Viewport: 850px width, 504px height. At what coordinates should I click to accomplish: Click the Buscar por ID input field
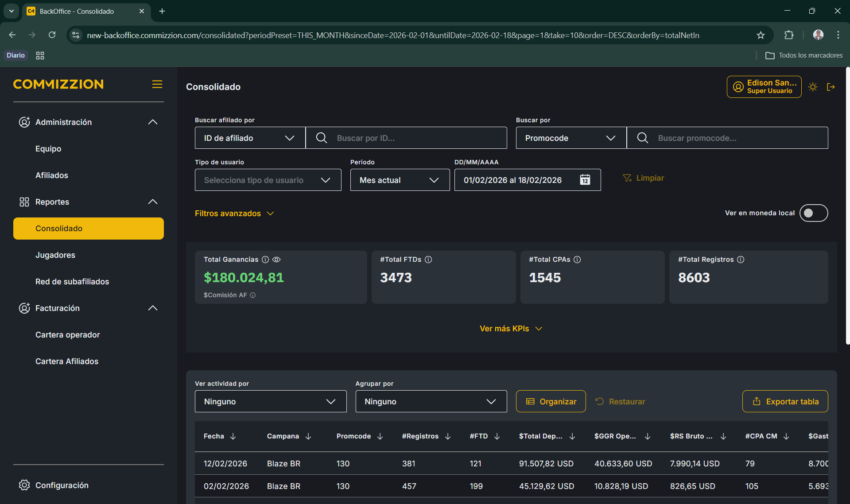click(x=416, y=138)
